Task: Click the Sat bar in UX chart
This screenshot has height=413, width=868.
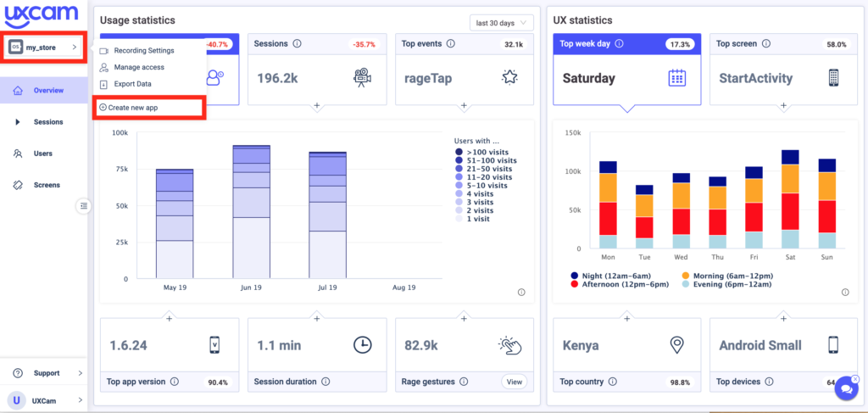Action: click(x=790, y=198)
